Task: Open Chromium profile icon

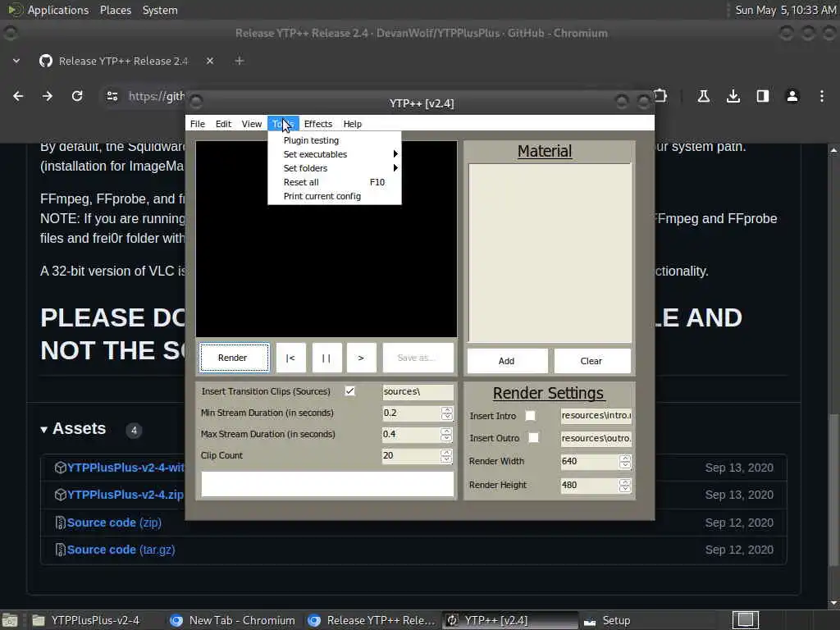Action: click(792, 96)
